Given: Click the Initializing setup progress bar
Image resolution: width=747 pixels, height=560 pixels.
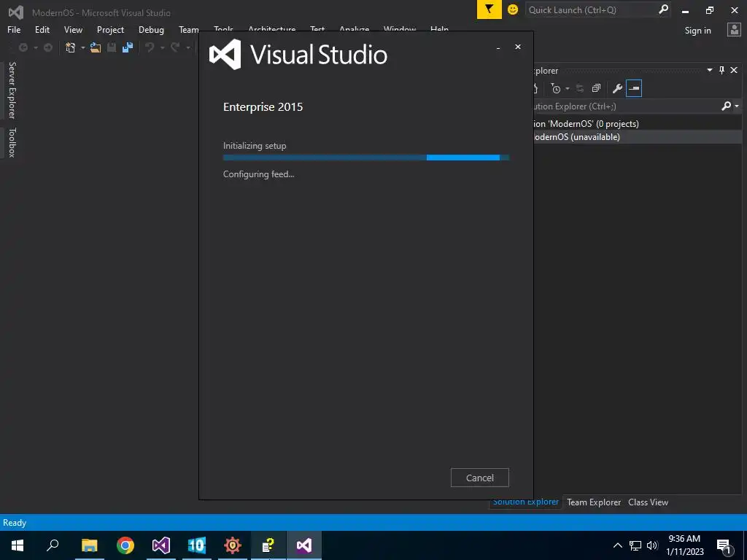Looking at the screenshot, I should point(366,157).
